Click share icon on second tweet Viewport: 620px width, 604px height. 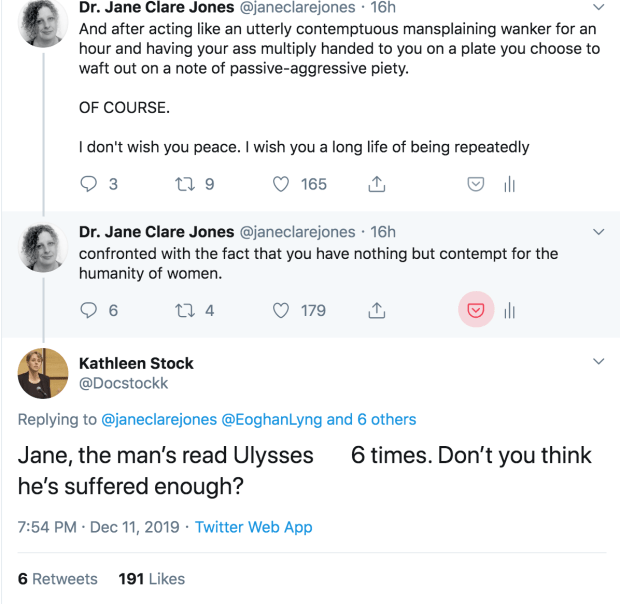click(377, 310)
